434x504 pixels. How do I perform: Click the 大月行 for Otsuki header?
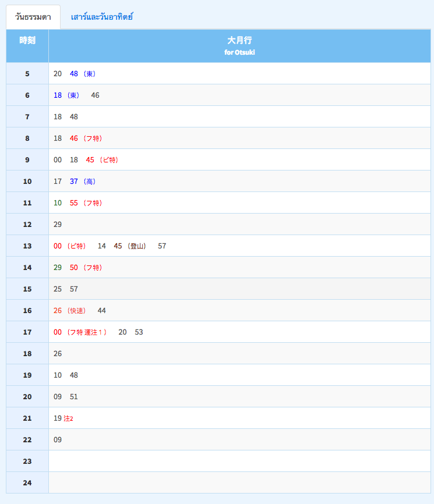[x=239, y=45]
